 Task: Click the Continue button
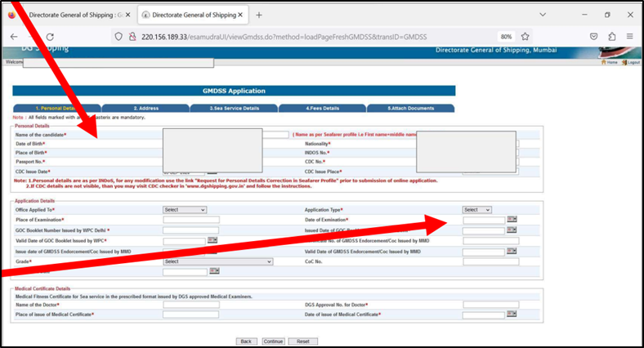coord(273,341)
